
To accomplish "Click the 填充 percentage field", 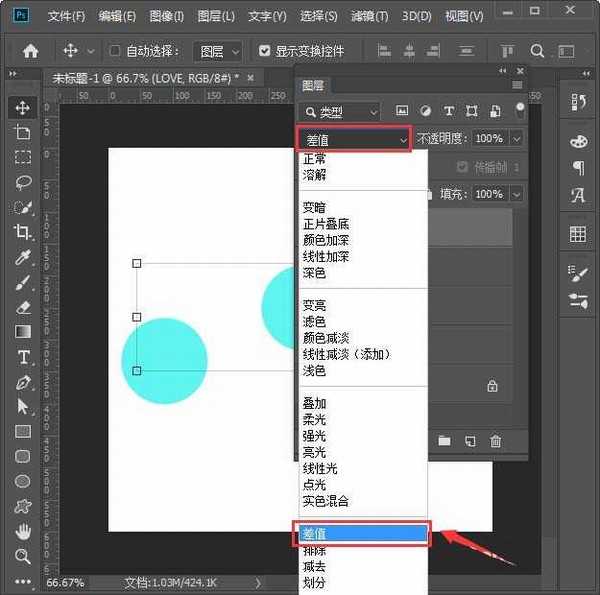I will 489,194.
